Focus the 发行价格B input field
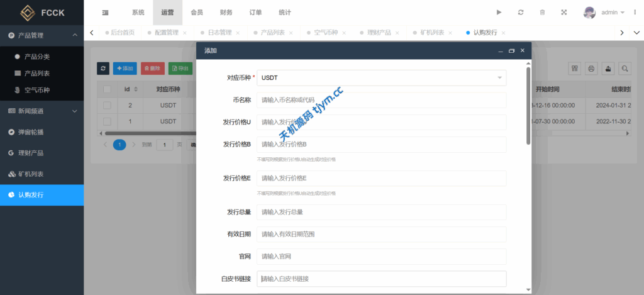Image resolution: width=644 pixels, height=295 pixels. (382, 145)
